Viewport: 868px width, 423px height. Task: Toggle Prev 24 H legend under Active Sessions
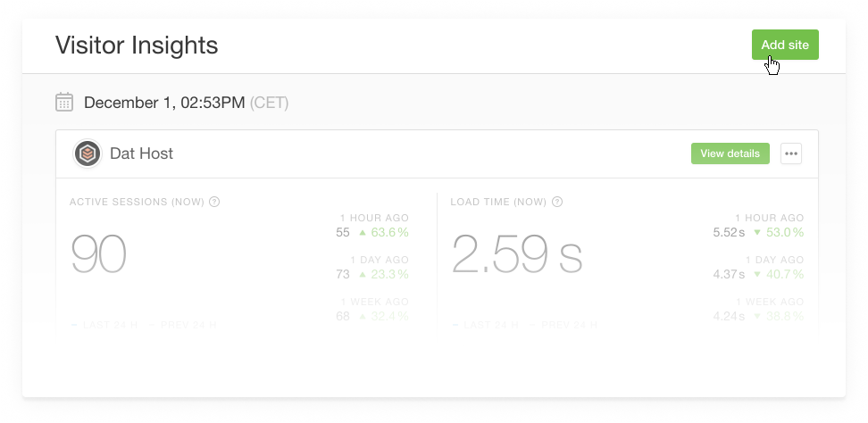click(183, 325)
